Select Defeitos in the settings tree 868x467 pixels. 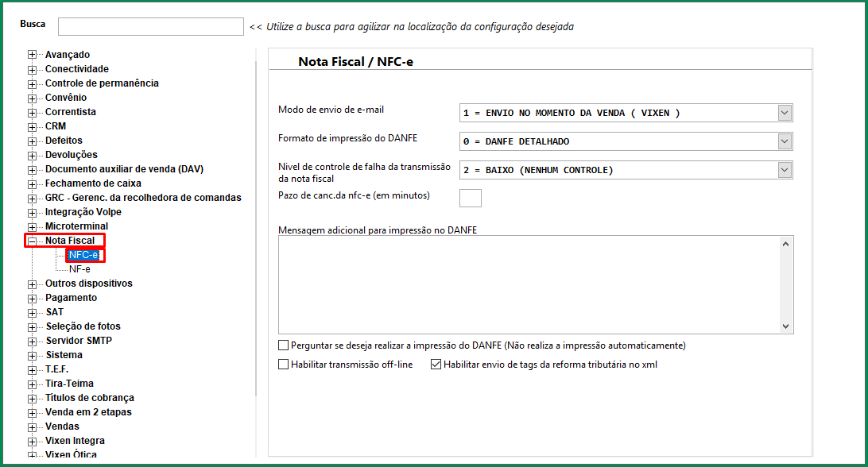coord(64,141)
